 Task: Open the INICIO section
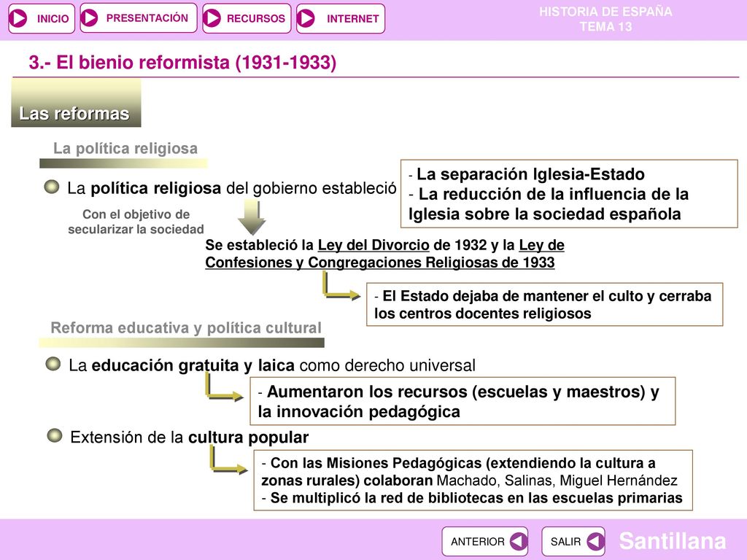[x=42, y=18]
